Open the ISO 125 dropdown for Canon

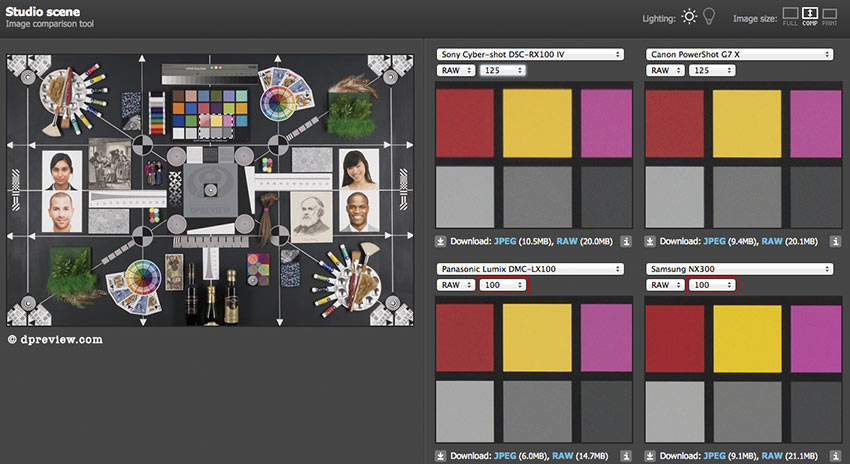coord(712,70)
